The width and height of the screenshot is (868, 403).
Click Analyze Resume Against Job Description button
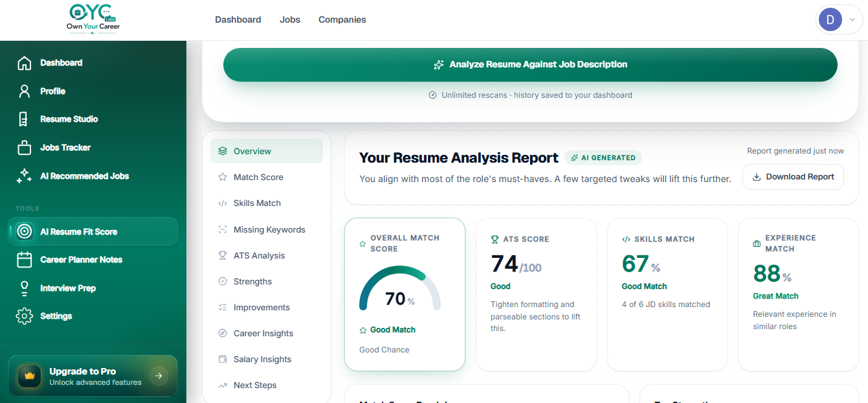(x=530, y=65)
